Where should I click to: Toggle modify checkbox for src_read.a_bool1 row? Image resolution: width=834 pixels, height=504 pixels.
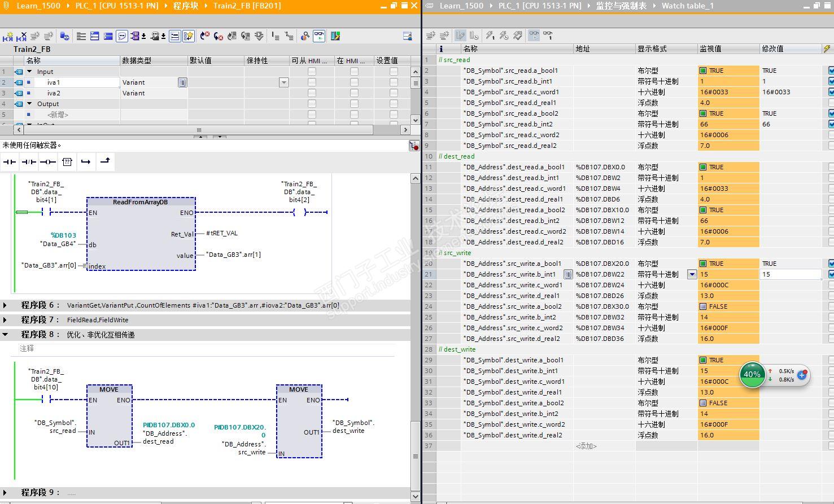831,71
